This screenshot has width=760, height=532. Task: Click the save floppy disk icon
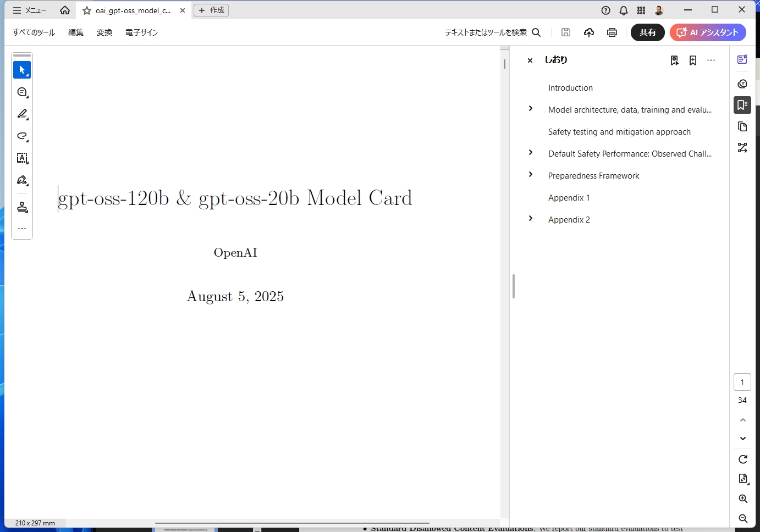566,32
